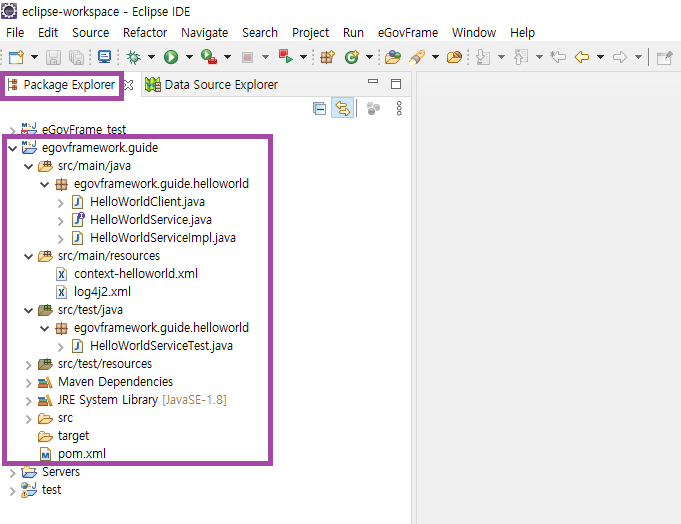Click the New Java Class icon
The image size is (681, 524).
coord(352,57)
